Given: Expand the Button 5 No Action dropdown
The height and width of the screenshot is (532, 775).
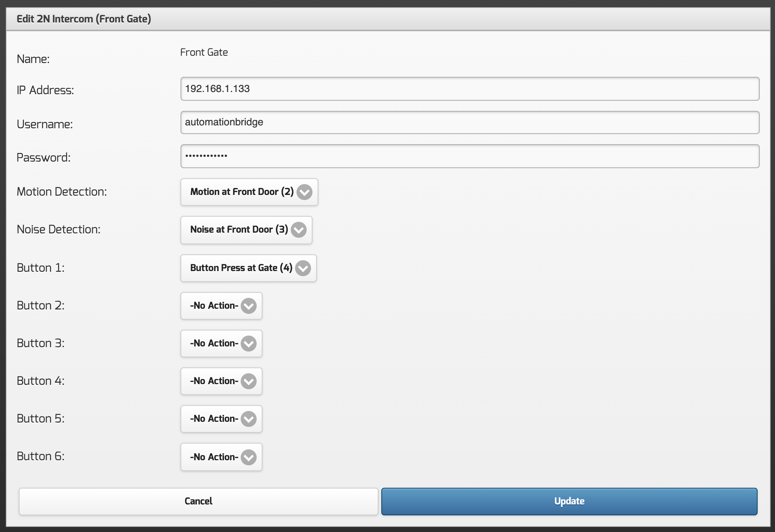Looking at the screenshot, I should 214,419.
